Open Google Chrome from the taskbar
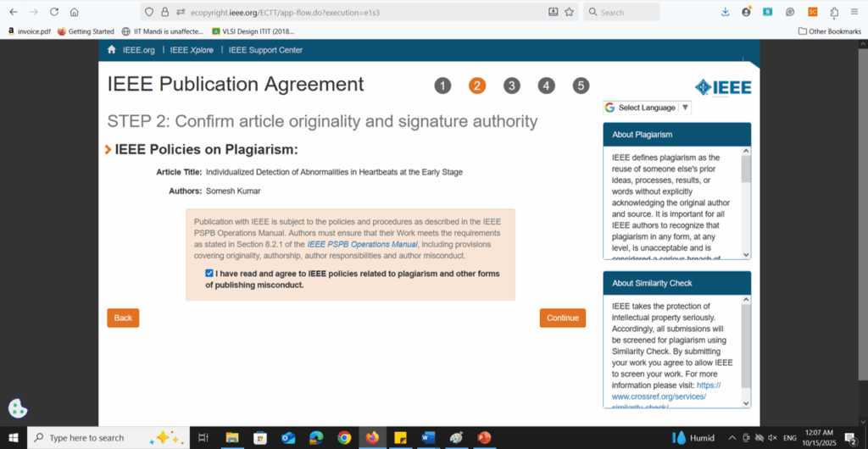Image resolution: width=868 pixels, height=449 pixels. click(344, 438)
